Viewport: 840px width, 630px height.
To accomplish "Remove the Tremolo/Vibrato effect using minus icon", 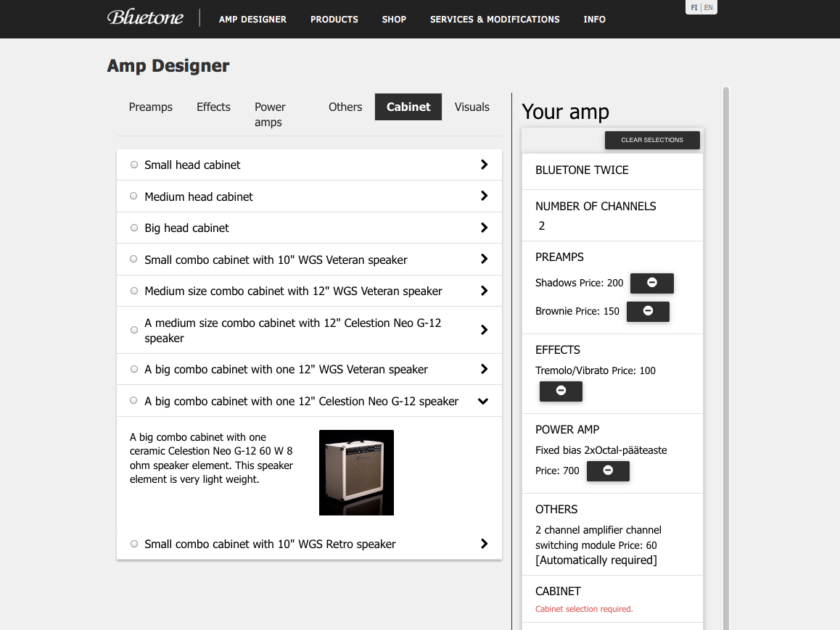I will (561, 391).
